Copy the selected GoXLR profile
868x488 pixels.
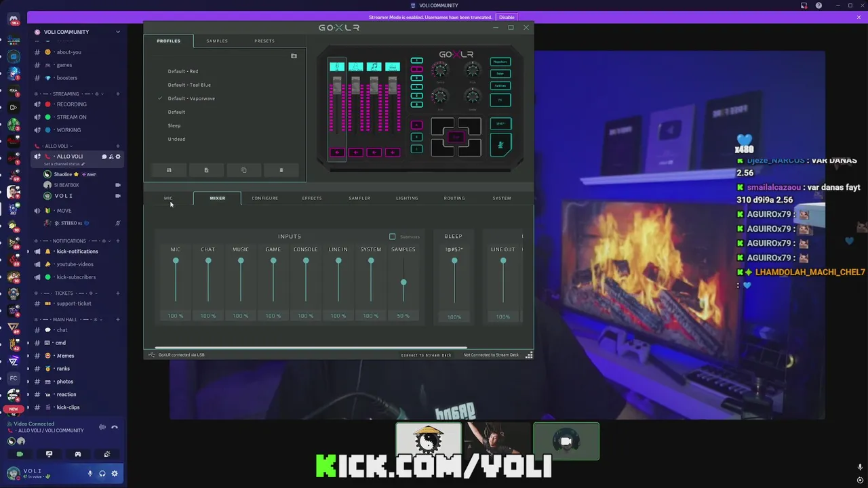[244, 170]
